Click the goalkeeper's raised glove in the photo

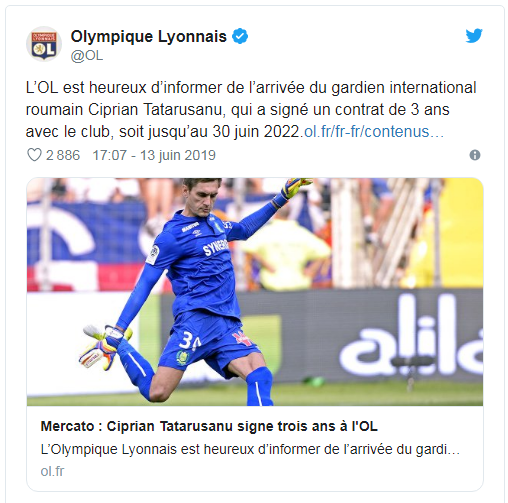pos(296,187)
